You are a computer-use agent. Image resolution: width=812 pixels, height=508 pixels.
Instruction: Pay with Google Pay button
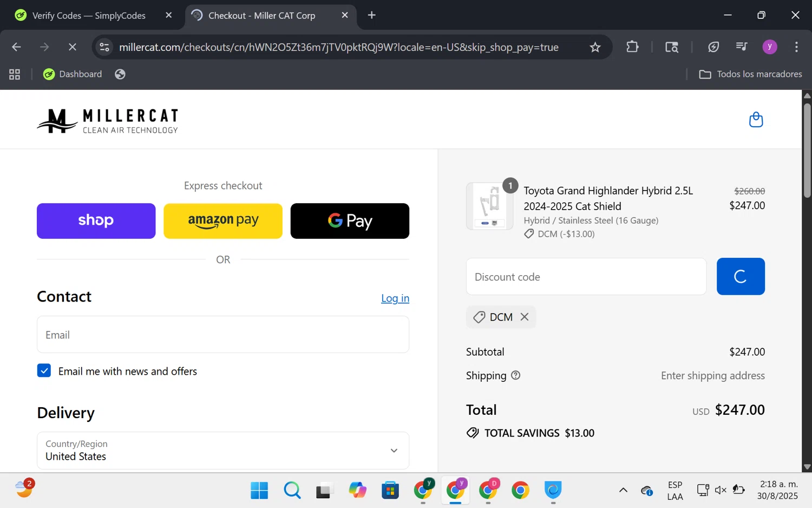350,221
